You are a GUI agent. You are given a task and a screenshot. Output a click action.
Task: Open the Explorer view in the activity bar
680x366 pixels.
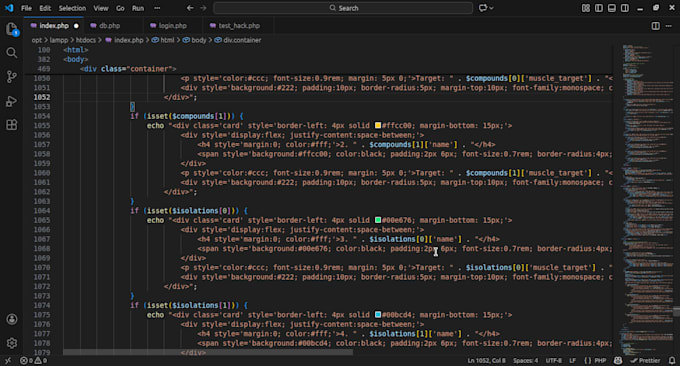(12, 29)
